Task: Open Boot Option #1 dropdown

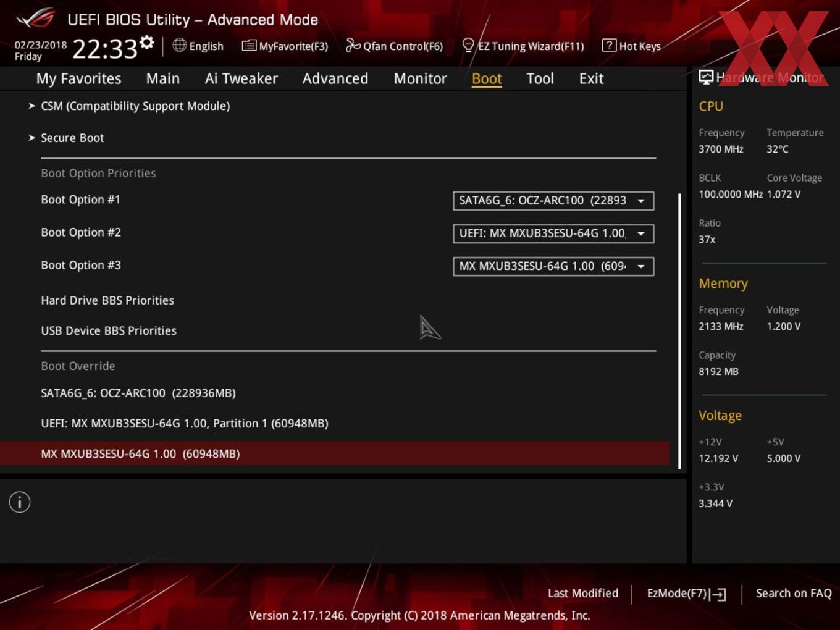Action: pyautogui.click(x=553, y=201)
